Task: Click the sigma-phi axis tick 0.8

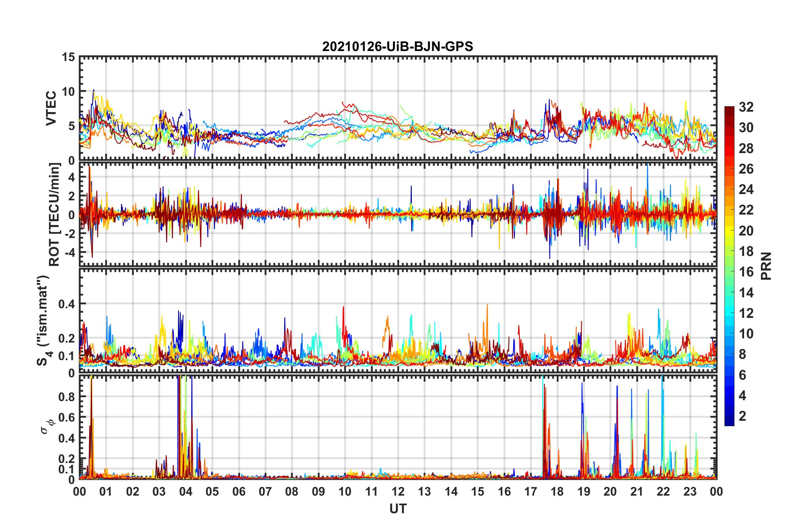Action: [67, 396]
